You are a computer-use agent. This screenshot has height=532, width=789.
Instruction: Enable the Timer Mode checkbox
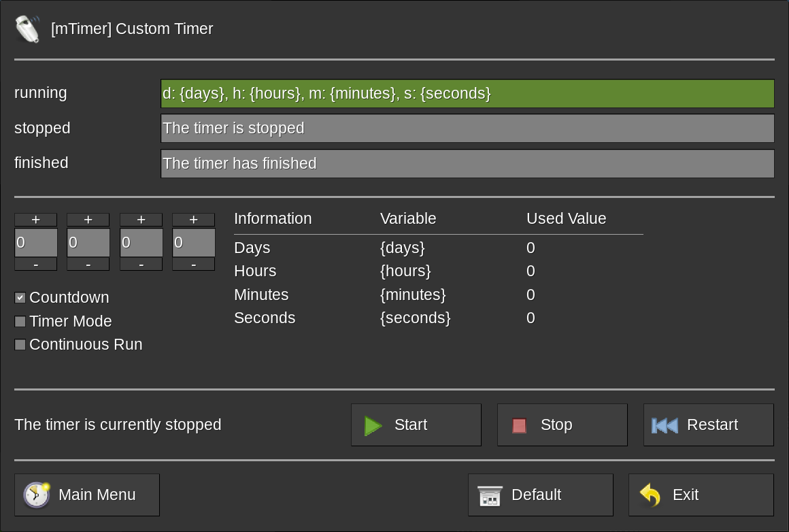coord(20,322)
